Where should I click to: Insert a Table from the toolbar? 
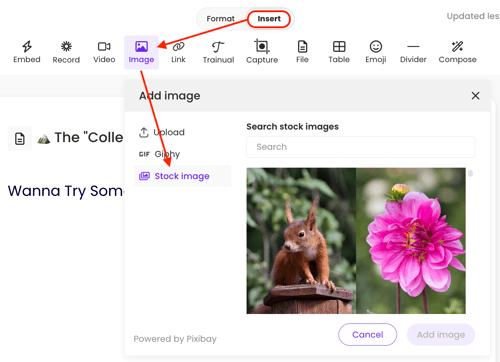339,52
